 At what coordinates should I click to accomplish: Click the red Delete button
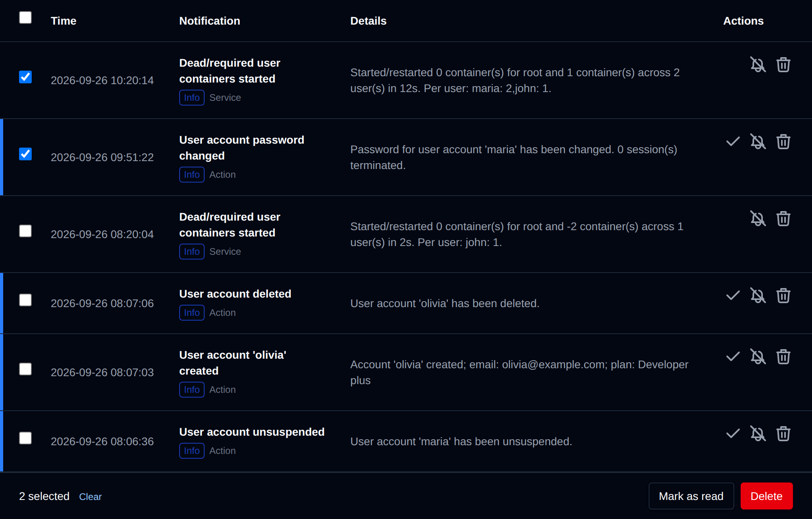tap(766, 496)
